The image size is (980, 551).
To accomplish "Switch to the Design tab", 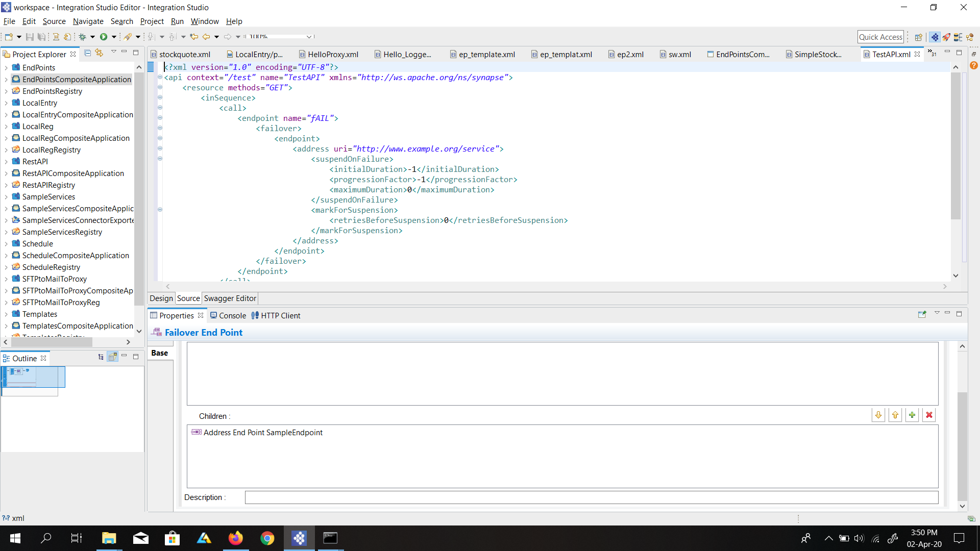I will (x=161, y=298).
